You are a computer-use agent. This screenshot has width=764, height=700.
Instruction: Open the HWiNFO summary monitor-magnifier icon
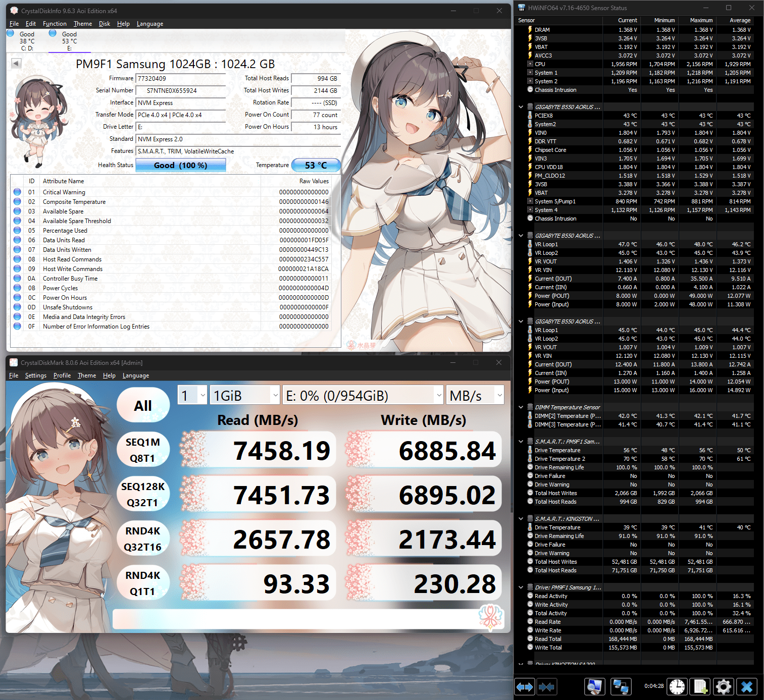[x=595, y=686]
